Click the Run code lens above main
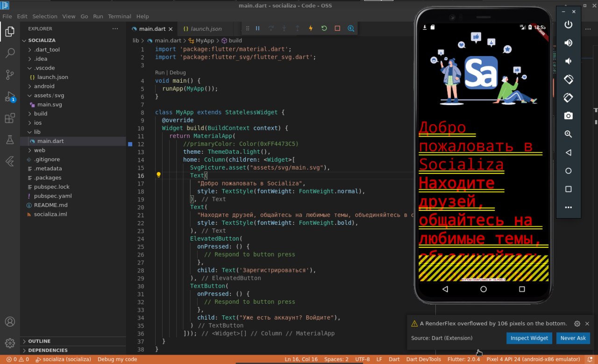Screen dimensions: 598x364 [x=160, y=72]
